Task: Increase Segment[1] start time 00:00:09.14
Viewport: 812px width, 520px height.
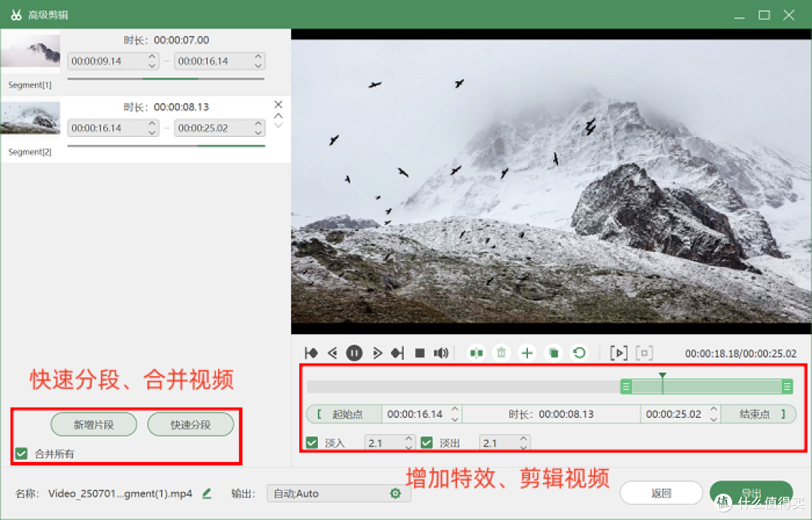Action: (152, 56)
